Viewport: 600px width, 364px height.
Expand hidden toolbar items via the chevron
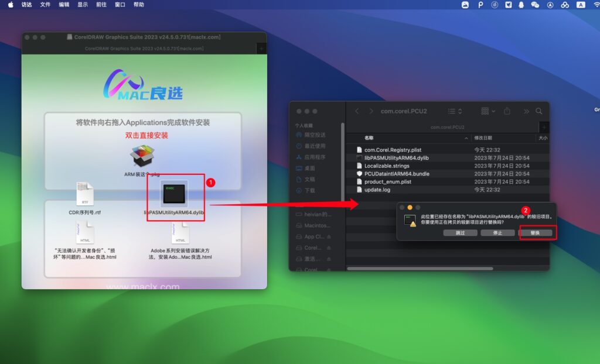click(526, 111)
